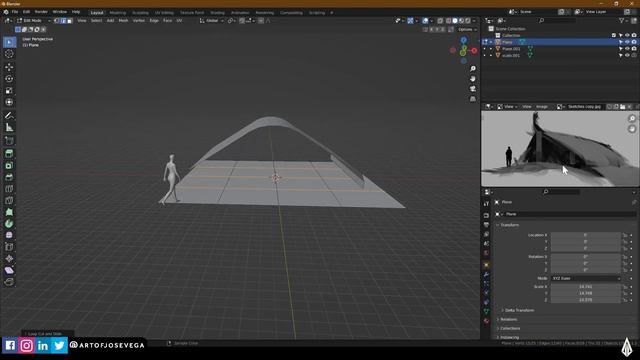Screen dimensions: 640x360
Task: Open the Face menu in viewport header
Action: click(x=167, y=20)
